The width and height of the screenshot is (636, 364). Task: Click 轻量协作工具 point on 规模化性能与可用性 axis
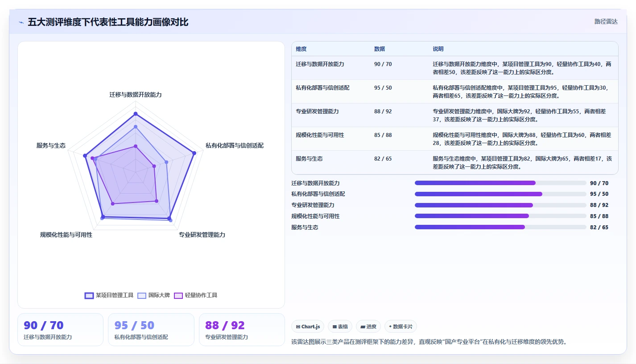113,204
